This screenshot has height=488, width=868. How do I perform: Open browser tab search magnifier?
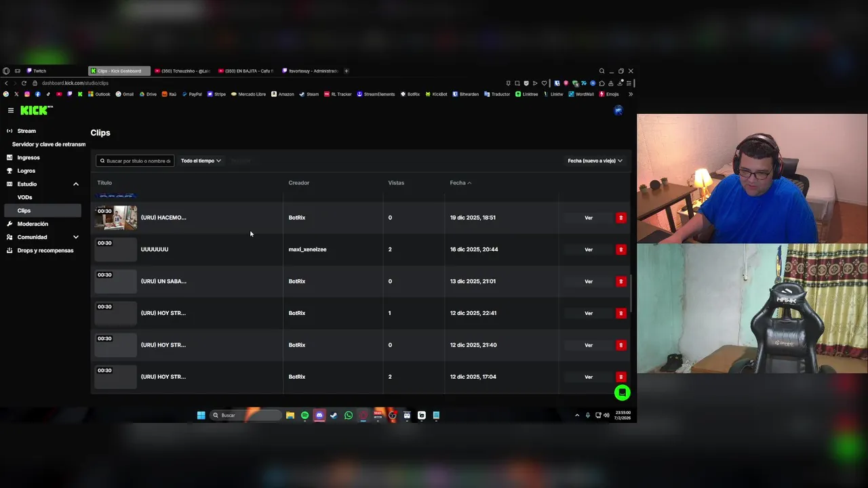click(601, 70)
